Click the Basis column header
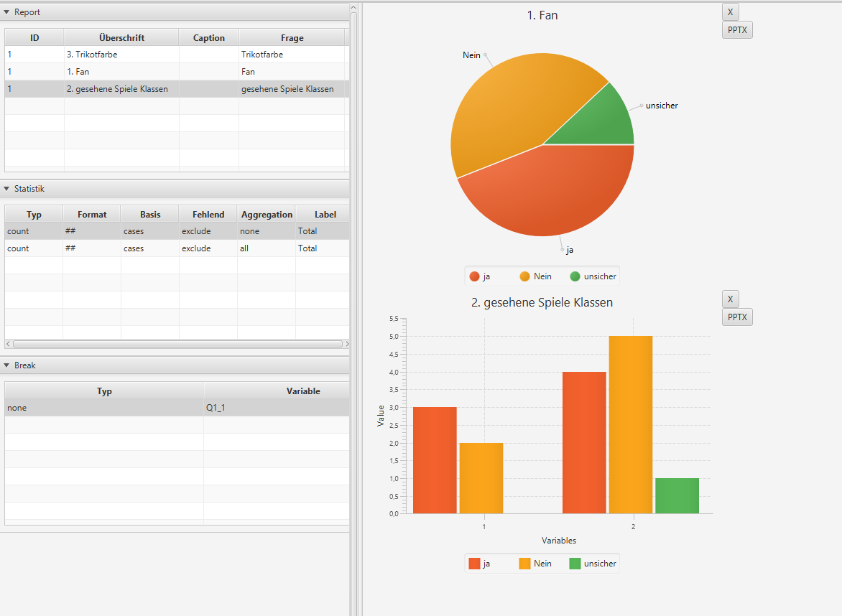 click(150, 214)
